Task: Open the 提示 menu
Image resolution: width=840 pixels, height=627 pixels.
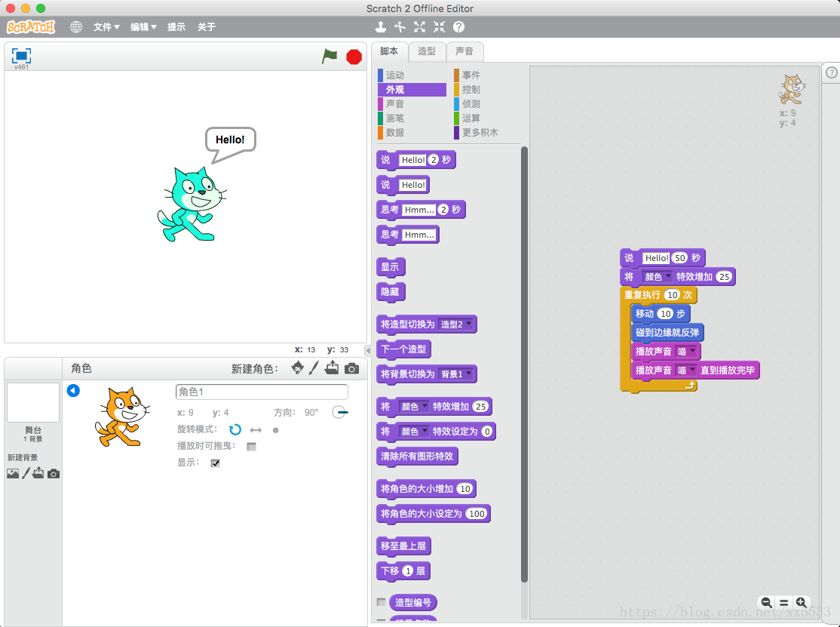Action: [x=176, y=27]
